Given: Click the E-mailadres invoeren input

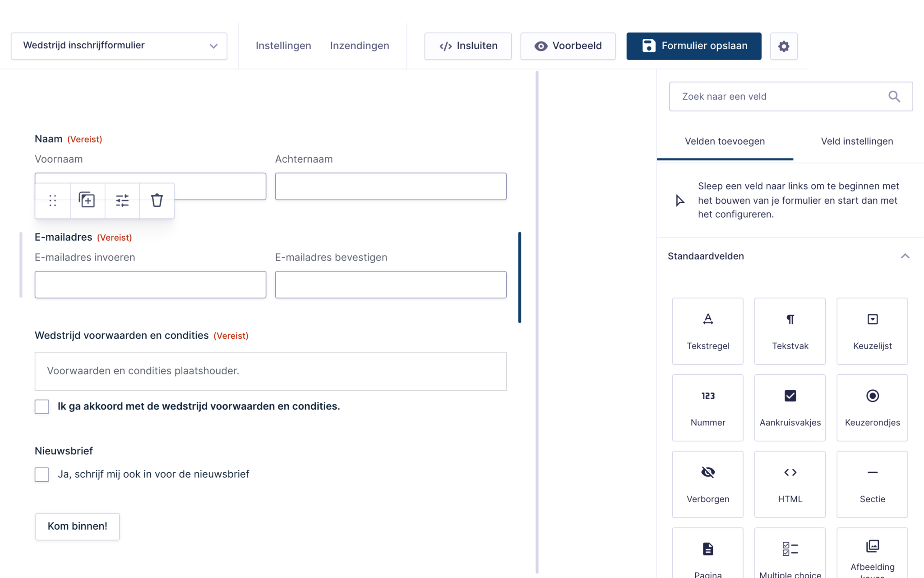Looking at the screenshot, I should click(x=150, y=284).
